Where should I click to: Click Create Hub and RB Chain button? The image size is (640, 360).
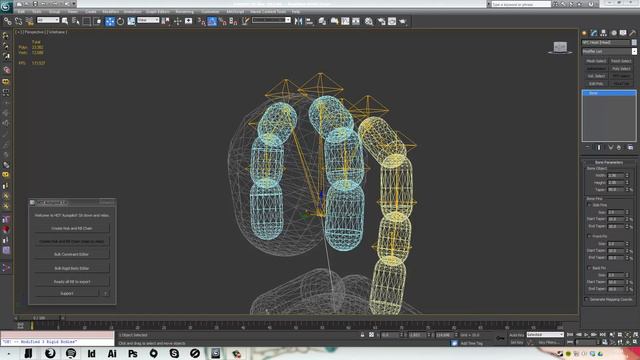pyautogui.click(x=71, y=228)
